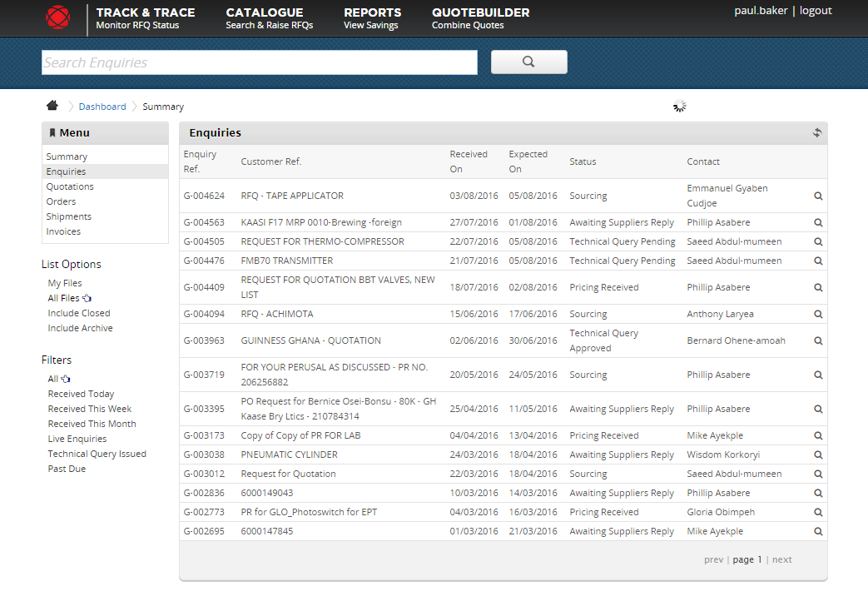Log out via logout link
The height and width of the screenshot is (616, 868).
(816, 11)
